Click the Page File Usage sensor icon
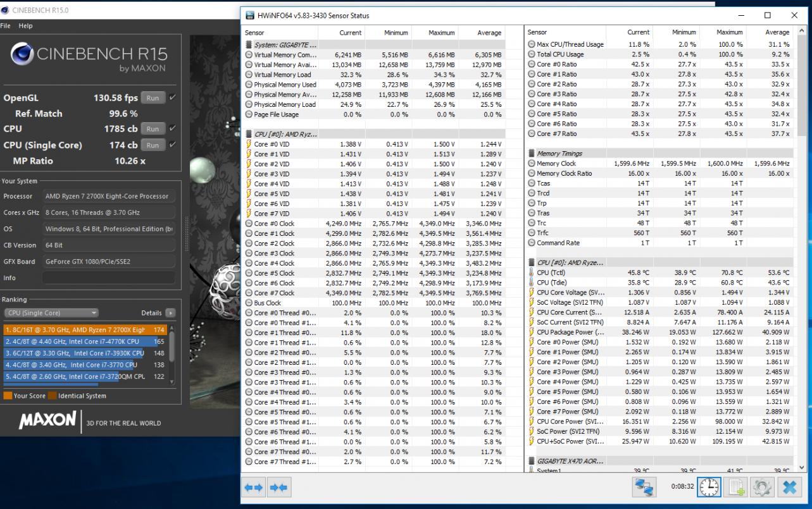 pos(249,114)
